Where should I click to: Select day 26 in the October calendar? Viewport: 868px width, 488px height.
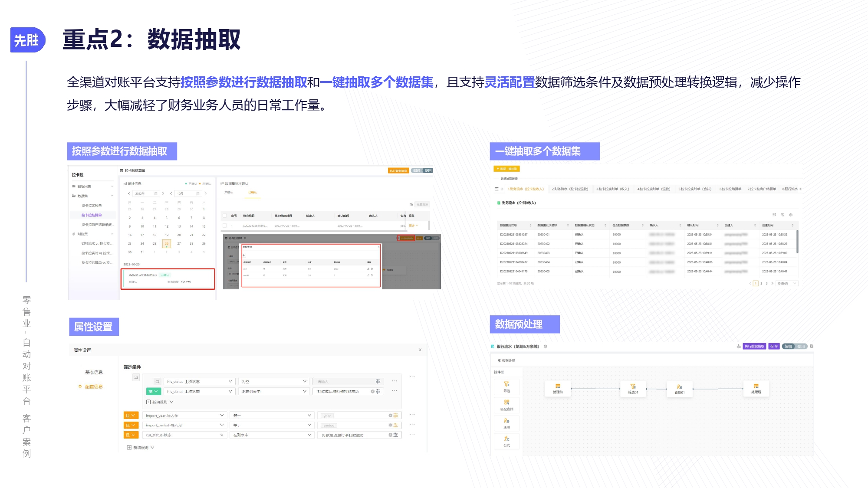[167, 243]
